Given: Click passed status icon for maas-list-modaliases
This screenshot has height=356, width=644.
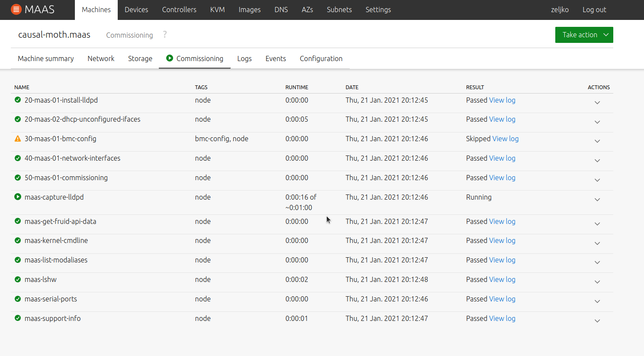Looking at the screenshot, I should 18,260.
